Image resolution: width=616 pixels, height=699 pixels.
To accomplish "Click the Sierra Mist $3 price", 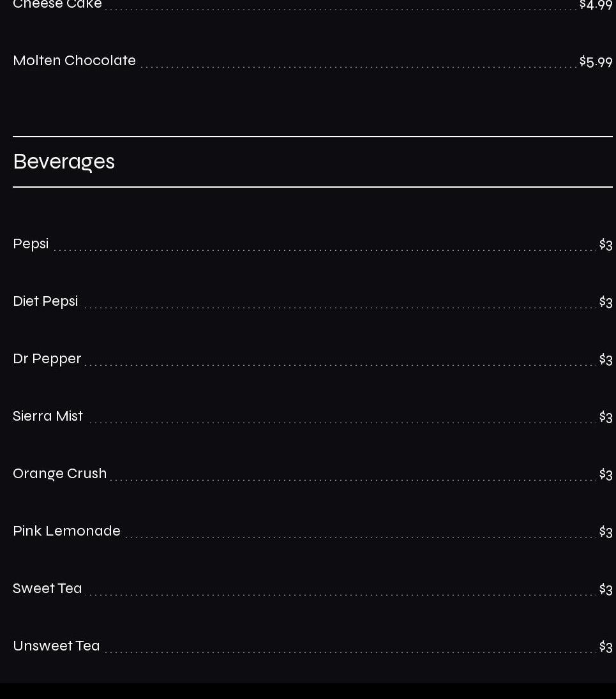I will pos(606,417).
